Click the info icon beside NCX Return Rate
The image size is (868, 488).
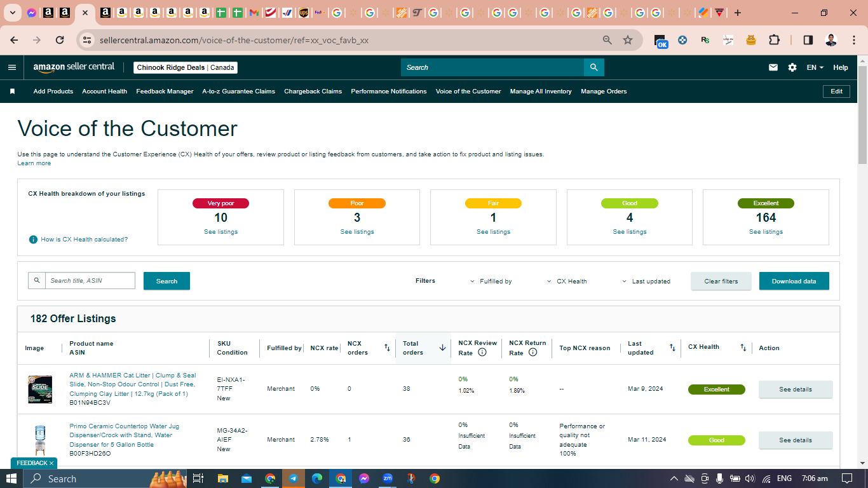point(532,352)
